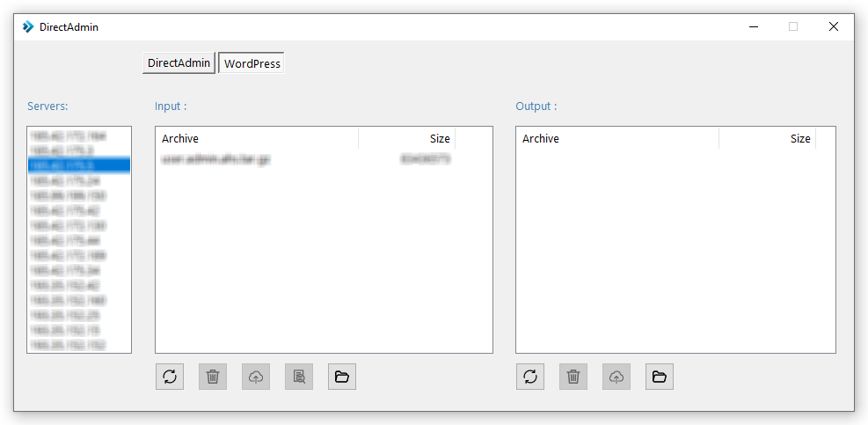
Task: Select the last server in Servers list
Action: tap(79, 345)
